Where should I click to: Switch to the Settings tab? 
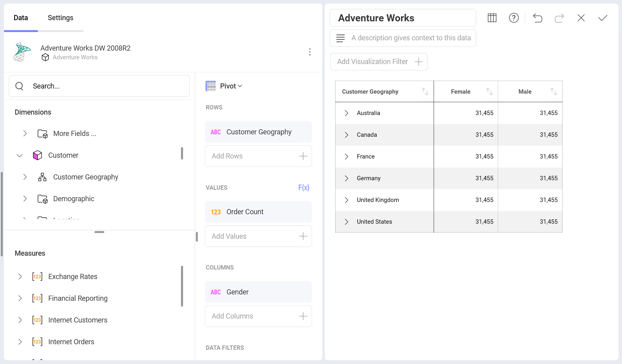[61, 18]
